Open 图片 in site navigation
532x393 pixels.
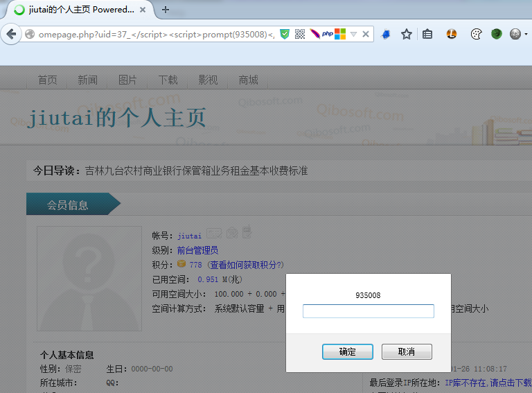[x=127, y=80]
